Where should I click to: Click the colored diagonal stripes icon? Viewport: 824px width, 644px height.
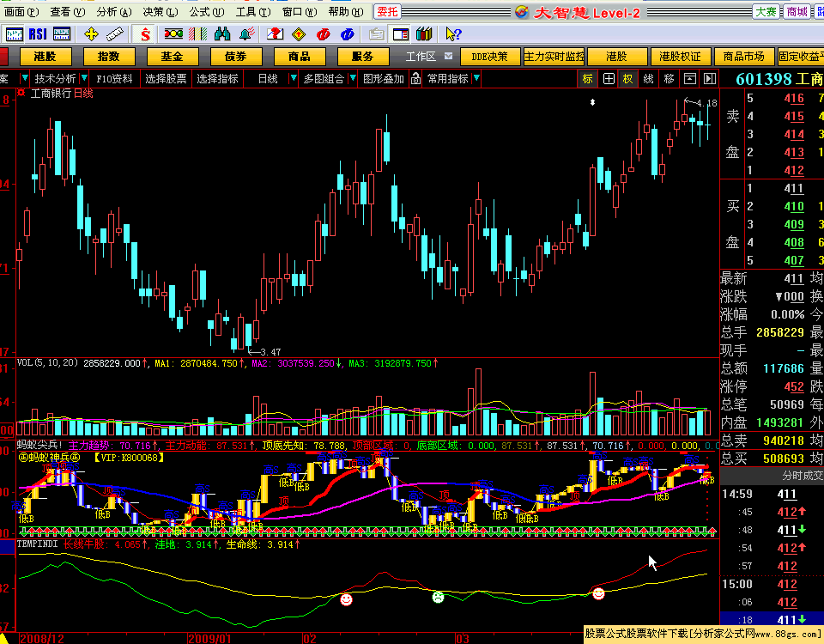tap(198, 34)
